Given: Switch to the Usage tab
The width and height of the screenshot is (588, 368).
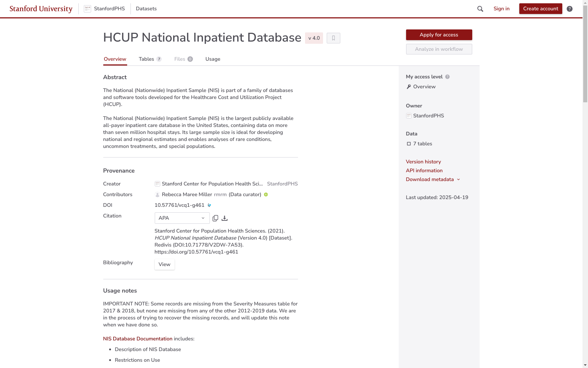Looking at the screenshot, I should 213,59.
